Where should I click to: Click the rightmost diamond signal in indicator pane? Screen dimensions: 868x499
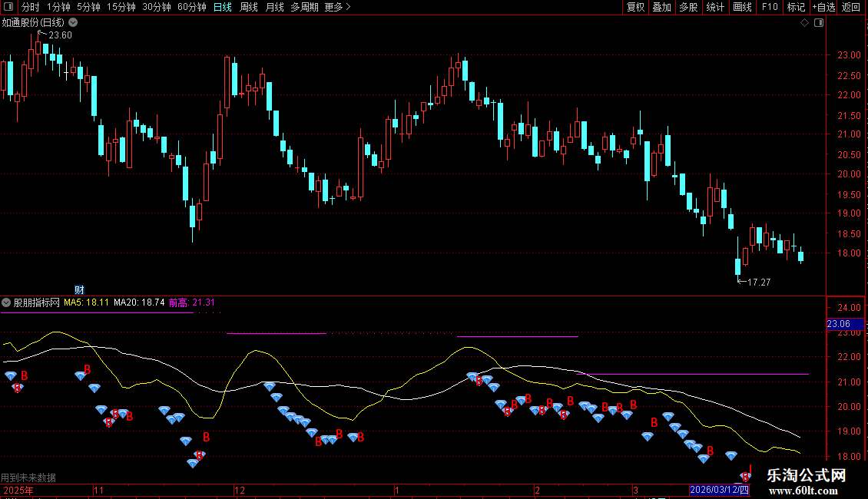(x=745, y=476)
